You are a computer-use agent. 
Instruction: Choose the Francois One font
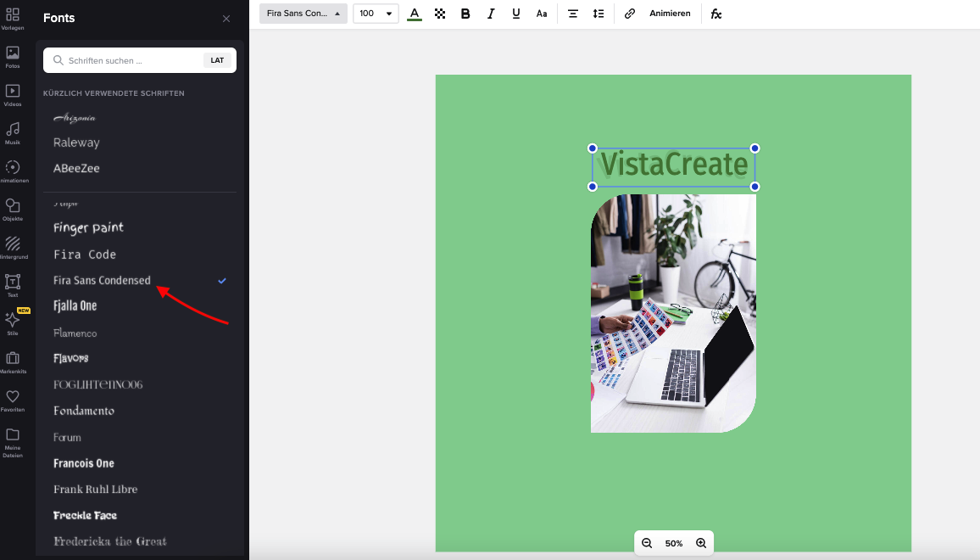point(84,463)
